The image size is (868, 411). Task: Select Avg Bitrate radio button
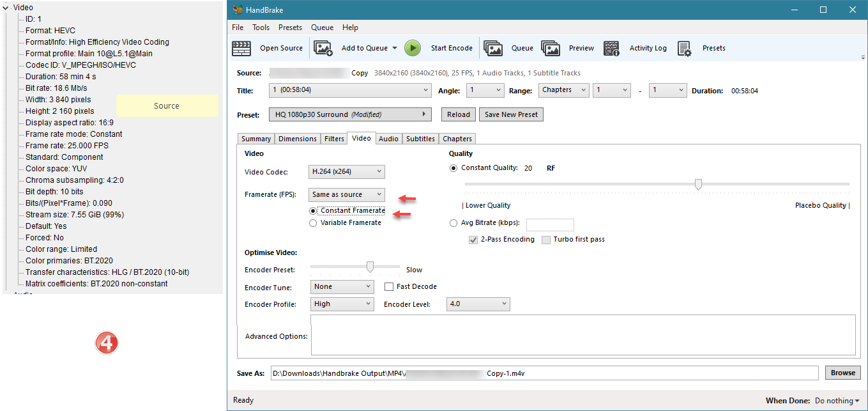tap(453, 223)
